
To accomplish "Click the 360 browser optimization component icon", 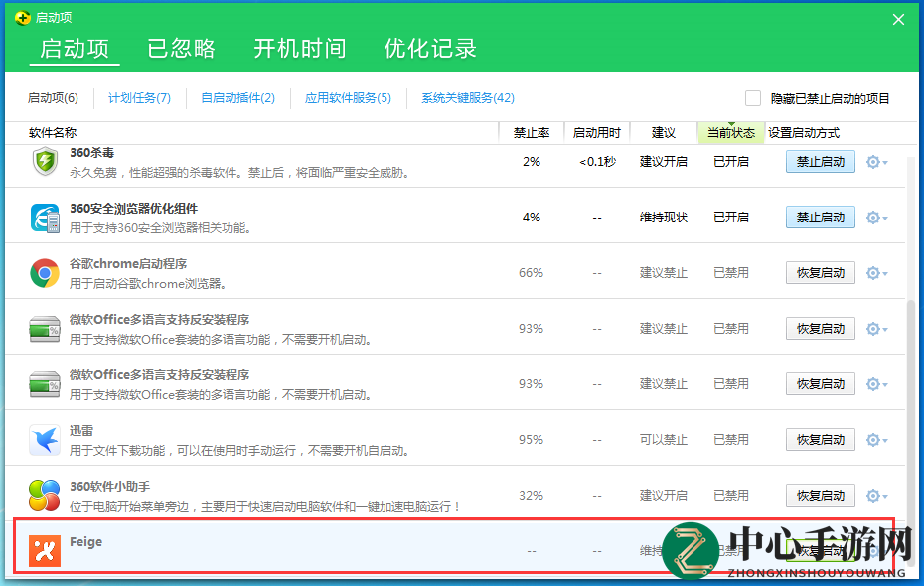I will click(x=45, y=218).
